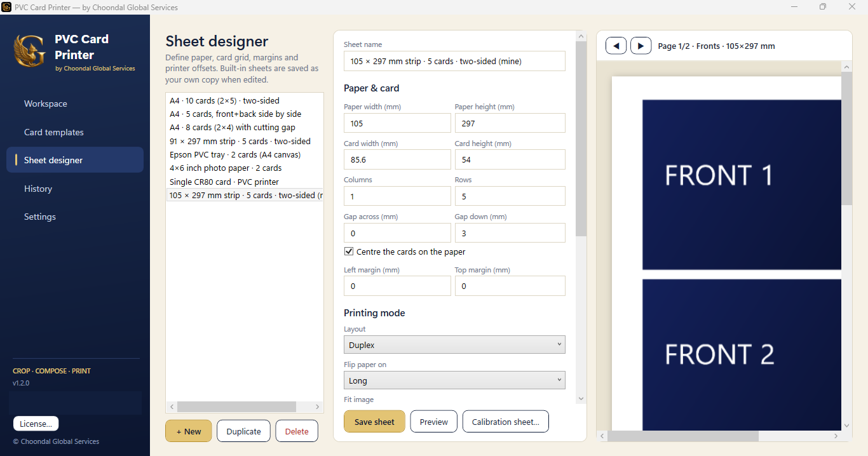
Task: Go to previous preview page arrow
Action: point(616,46)
